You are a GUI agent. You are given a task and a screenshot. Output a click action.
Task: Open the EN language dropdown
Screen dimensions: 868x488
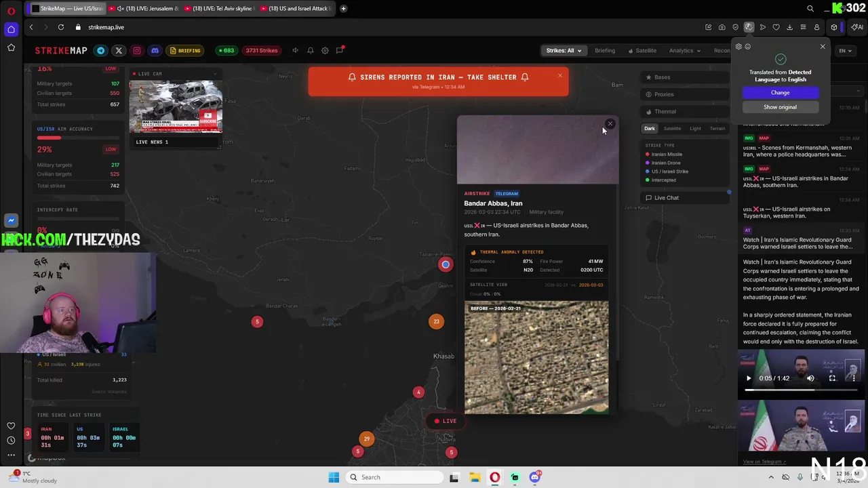tap(845, 50)
